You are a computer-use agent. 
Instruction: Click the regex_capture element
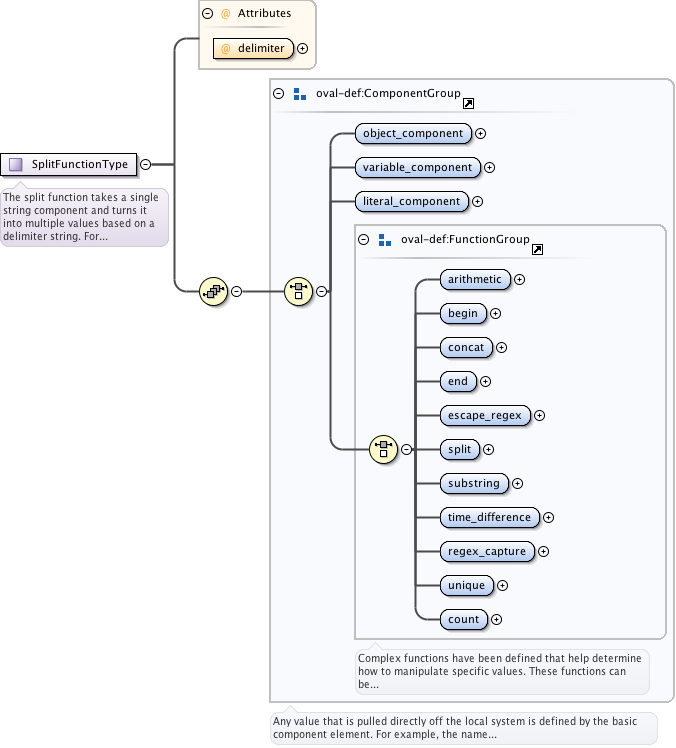[x=488, y=551]
